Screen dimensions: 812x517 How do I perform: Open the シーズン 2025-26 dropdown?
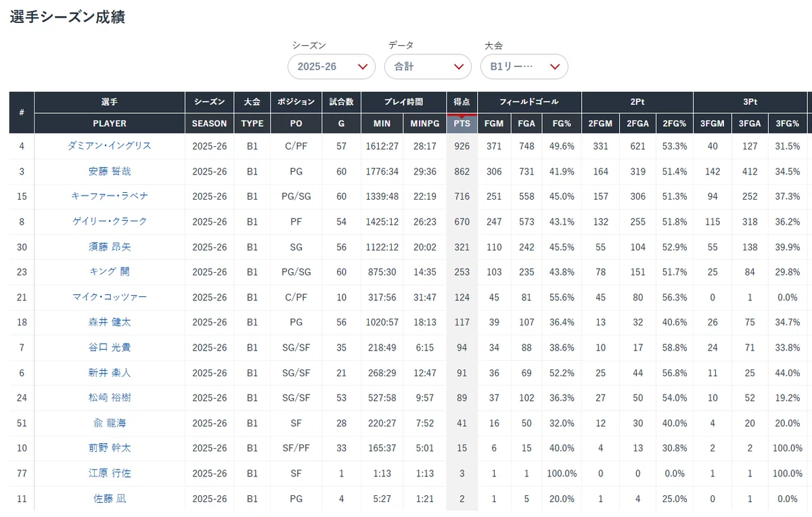[332, 66]
